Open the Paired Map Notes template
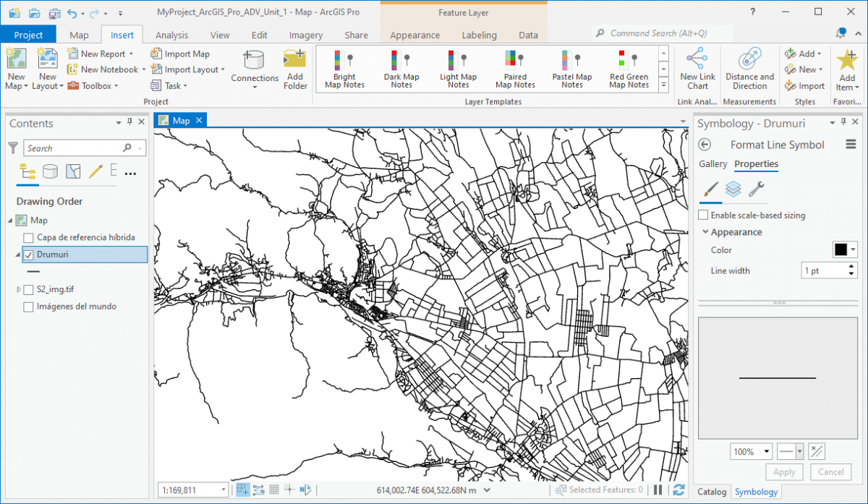The image size is (868, 504). pyautogui.click(x=514, y=69)
